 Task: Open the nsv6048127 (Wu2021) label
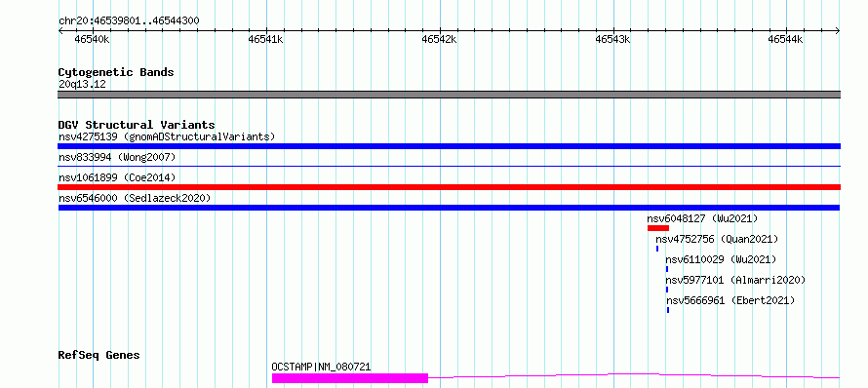tap(702, 218)
